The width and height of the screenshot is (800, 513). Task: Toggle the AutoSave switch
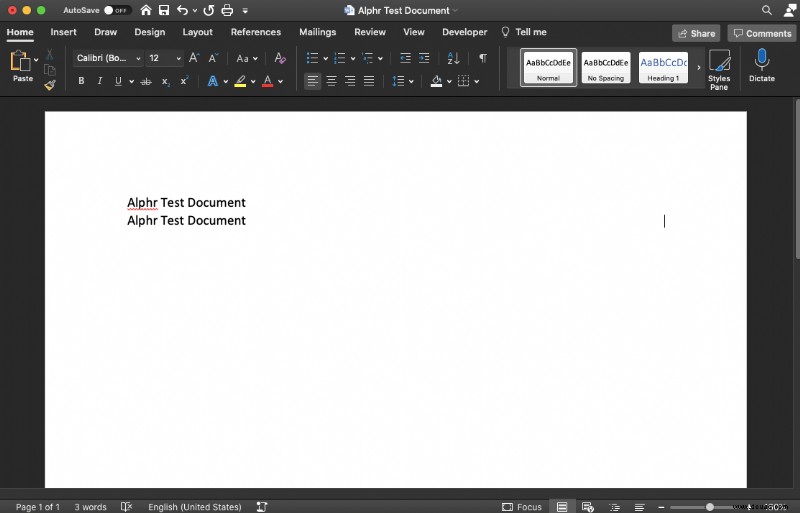point(117,10)
